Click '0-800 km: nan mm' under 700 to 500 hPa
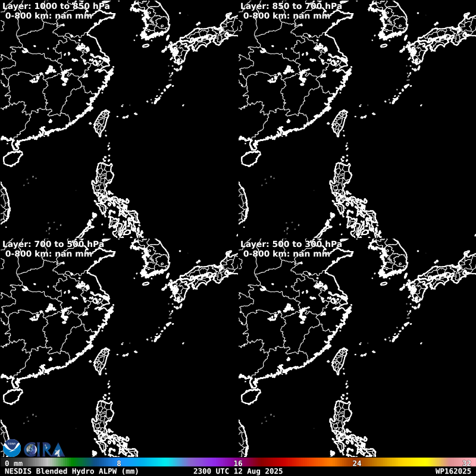The width and height of the screenshot is (476, 476). [x=49, y=254]
